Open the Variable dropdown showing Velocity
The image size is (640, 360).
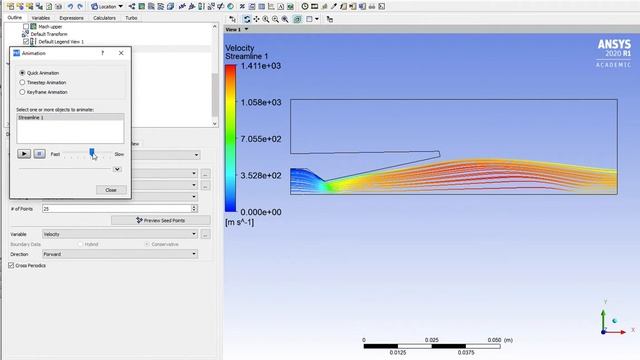tap(120, 234)
